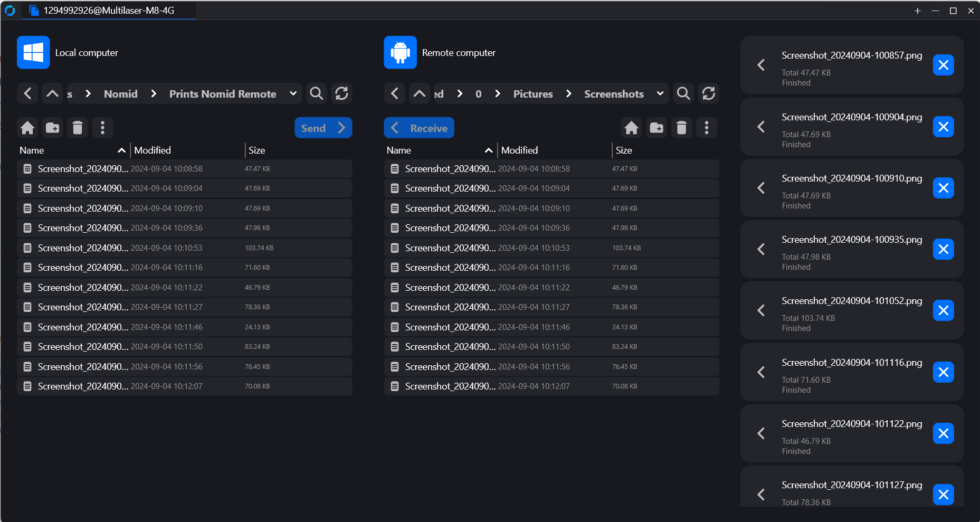
Task: Go to remote panel home directory
Action: 631,128
